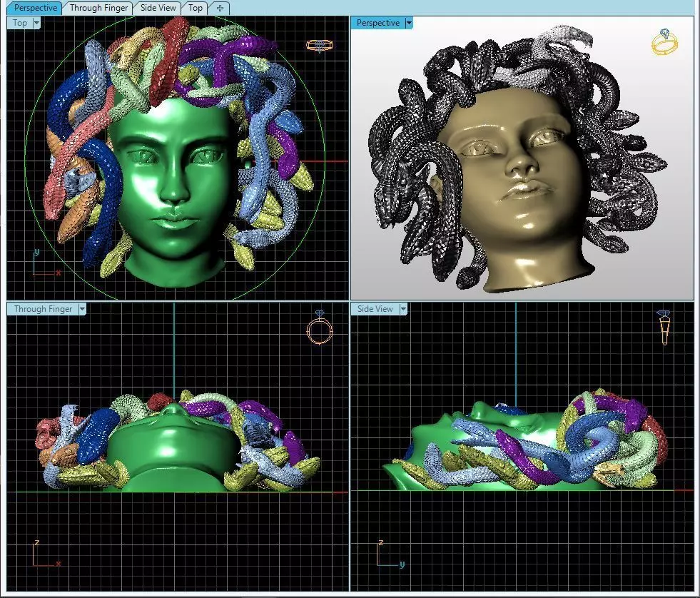Click the x-z axis indicator in Through Finger viewport
Image resolution: width=700 pixels, height=598 pixels.
pos(46,554)
